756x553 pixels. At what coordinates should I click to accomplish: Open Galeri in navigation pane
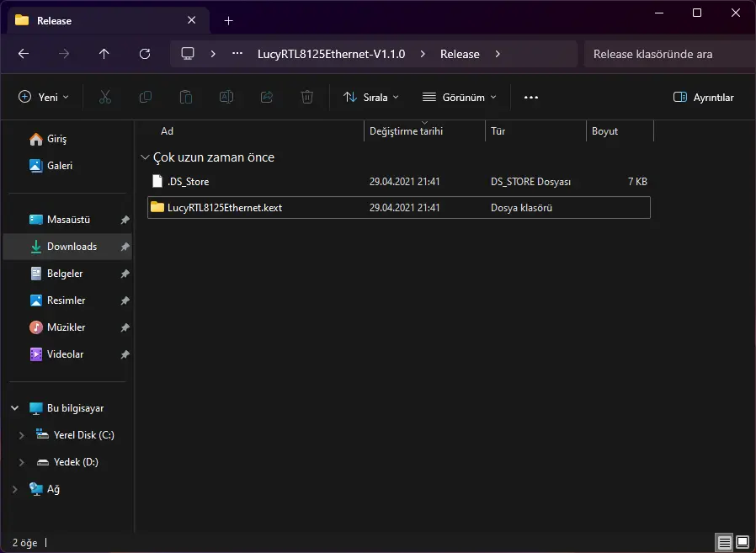click(67, 166)
